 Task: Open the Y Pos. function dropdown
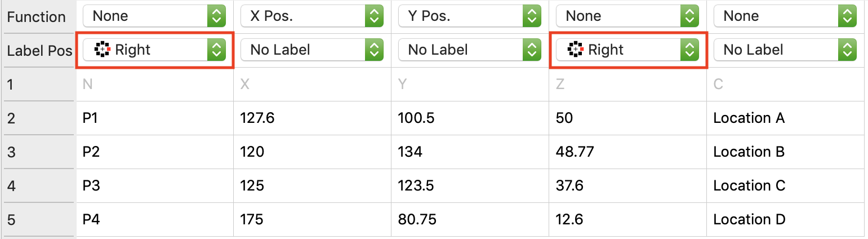[470, 16]
